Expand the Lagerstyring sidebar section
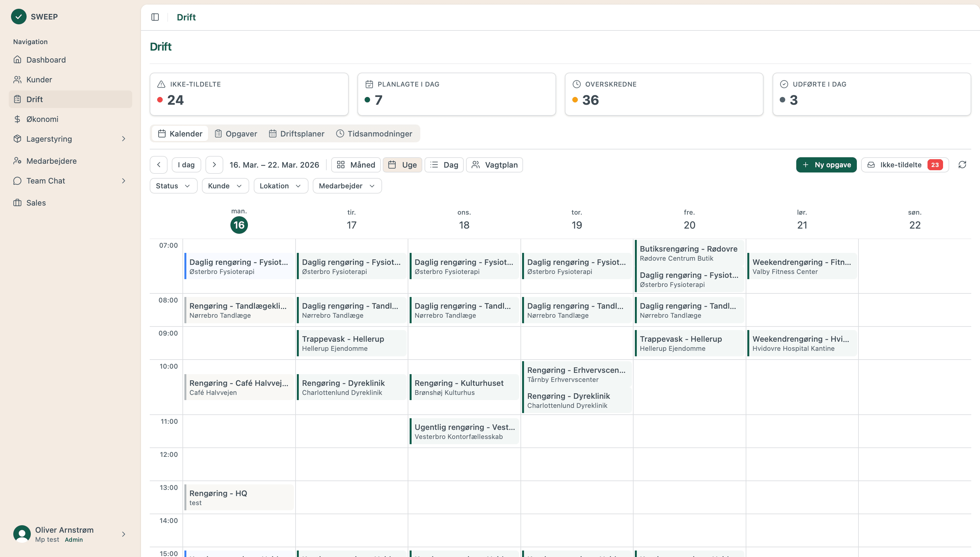Screen dimensions: 980x557 pos(123,139)
